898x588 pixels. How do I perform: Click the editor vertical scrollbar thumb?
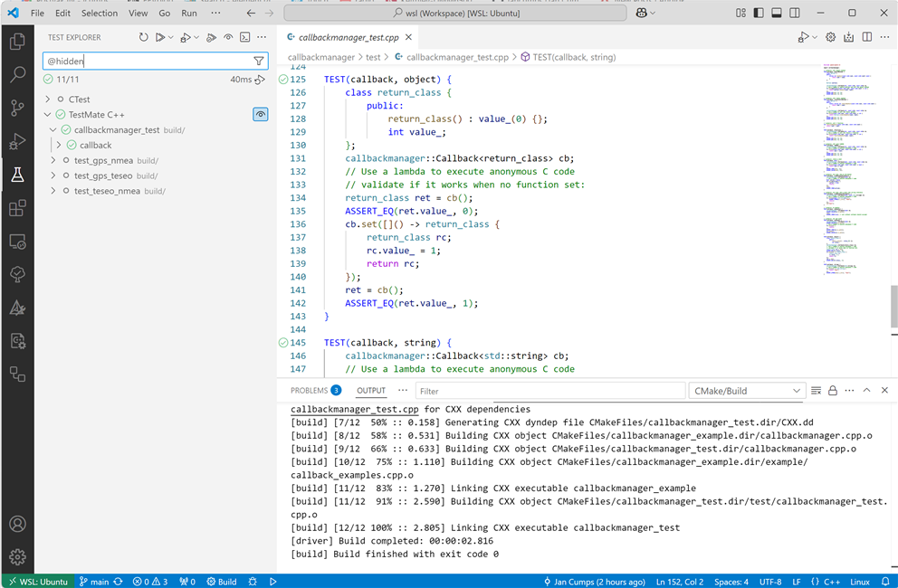(x=893, y=306)
